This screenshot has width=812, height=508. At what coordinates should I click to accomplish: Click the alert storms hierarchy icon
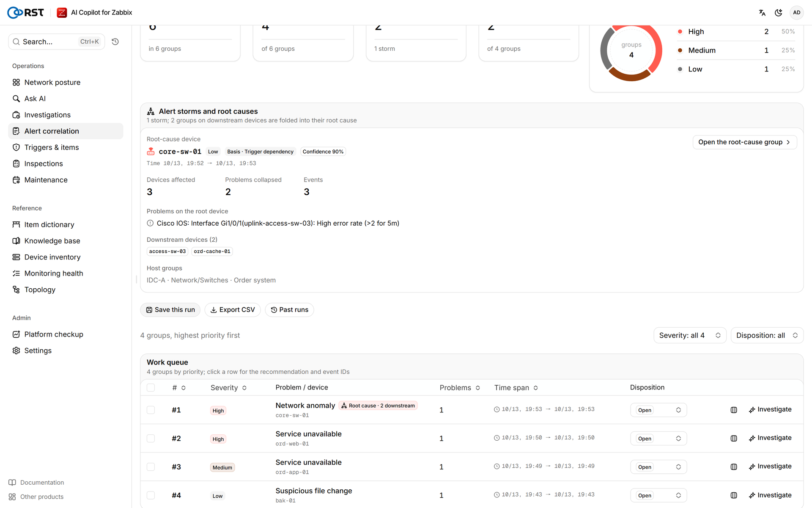coord(151,111)
